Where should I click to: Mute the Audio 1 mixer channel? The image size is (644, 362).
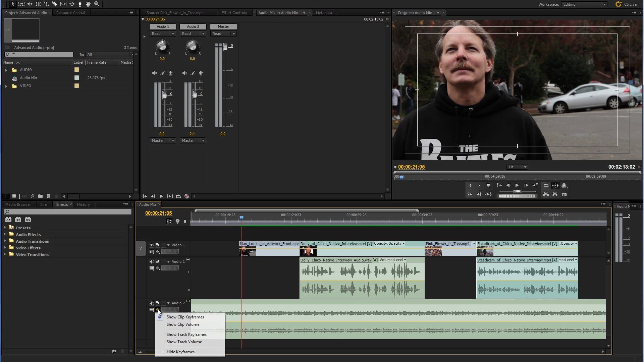[x=154, y=73]
